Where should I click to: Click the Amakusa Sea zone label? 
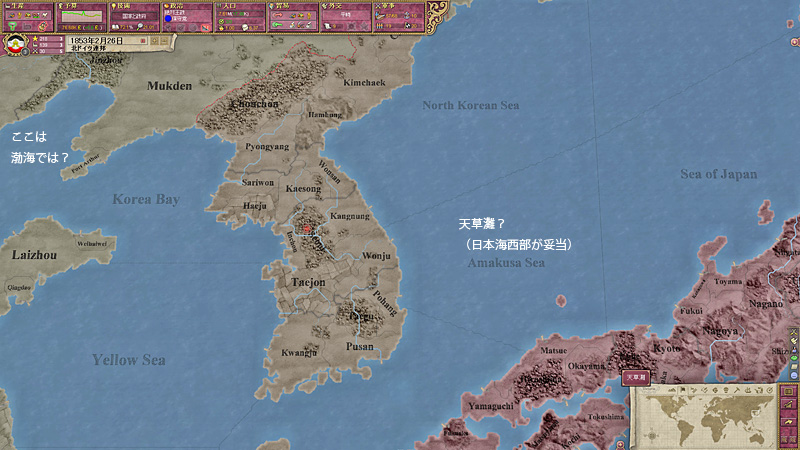click(x=506, y=263)
